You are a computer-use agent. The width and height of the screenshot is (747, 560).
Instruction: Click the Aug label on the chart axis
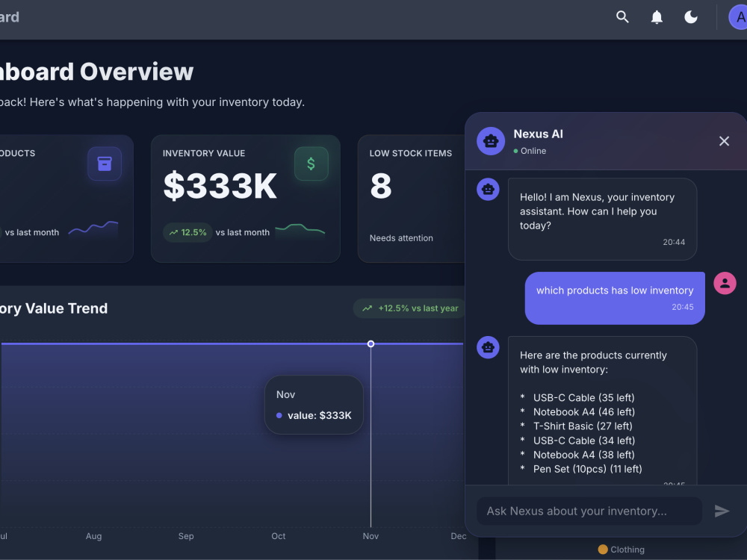(x=93, y=536)
